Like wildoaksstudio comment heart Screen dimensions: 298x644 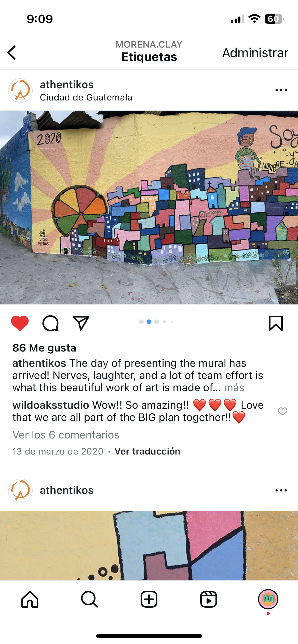(283, 411)
